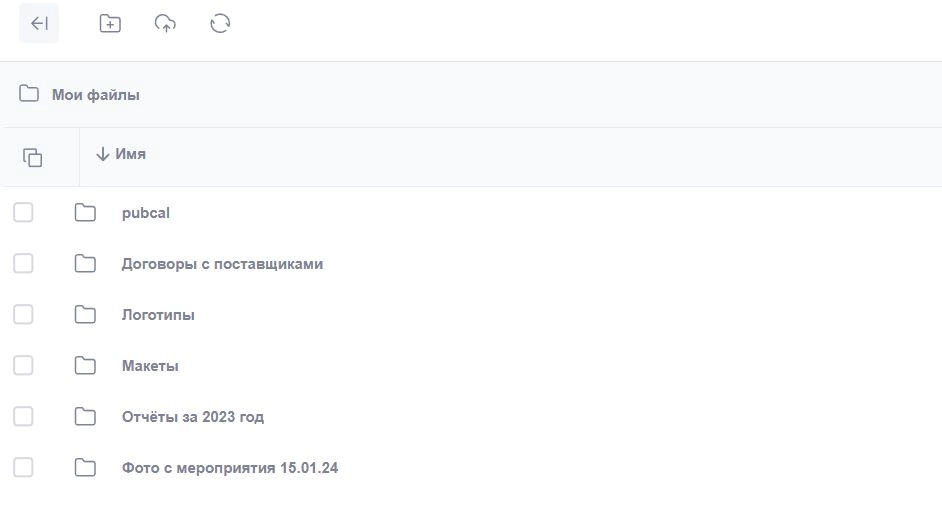942x508 pixels.
Task: Tick the checkbox for Отчёты за 2023 год
Action: (x=23, y=416)
